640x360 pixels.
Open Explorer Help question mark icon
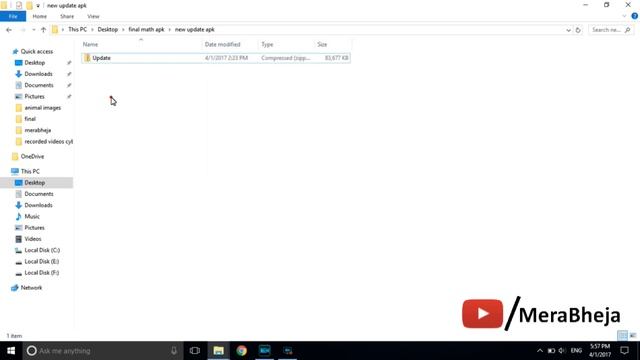[634, 16]
